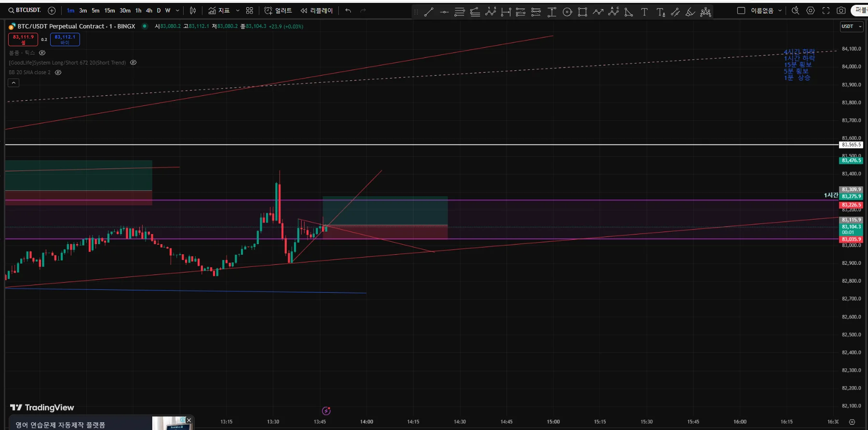Open the 얼러트 alert button
Screen dimensions: 868x430
pos(278,11)
